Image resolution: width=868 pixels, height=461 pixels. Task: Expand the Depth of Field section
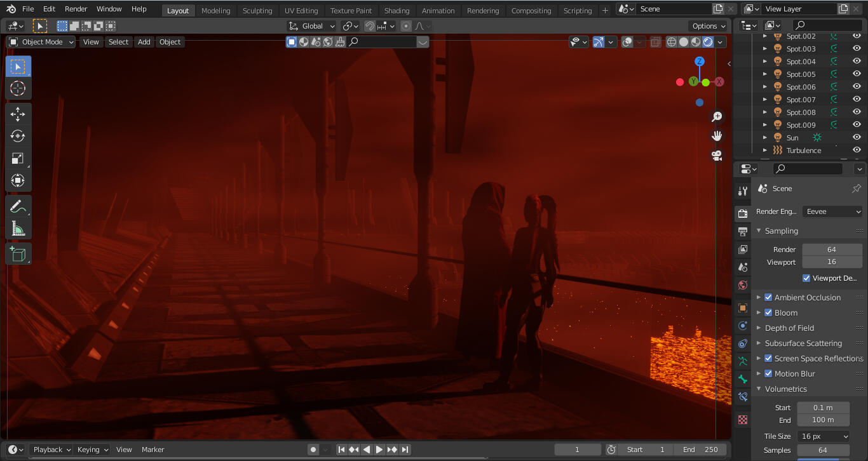[x=758, y=328]
